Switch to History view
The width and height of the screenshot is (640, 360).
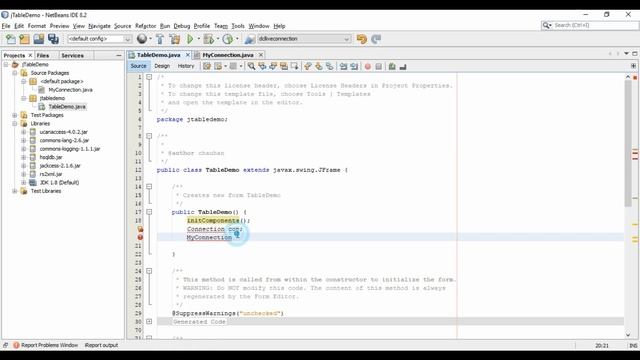(186, 66)
